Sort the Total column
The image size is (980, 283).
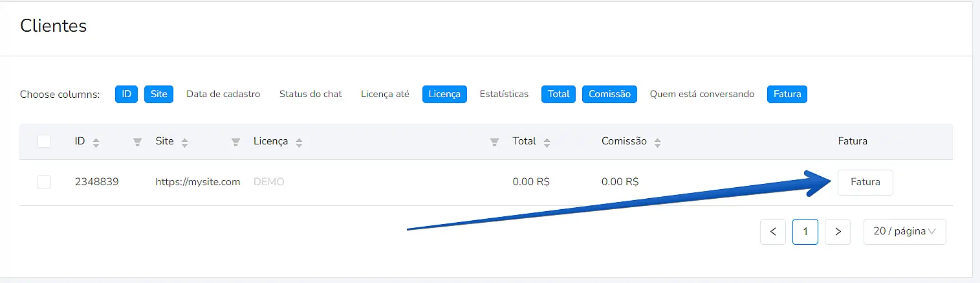tap(547, 142)
